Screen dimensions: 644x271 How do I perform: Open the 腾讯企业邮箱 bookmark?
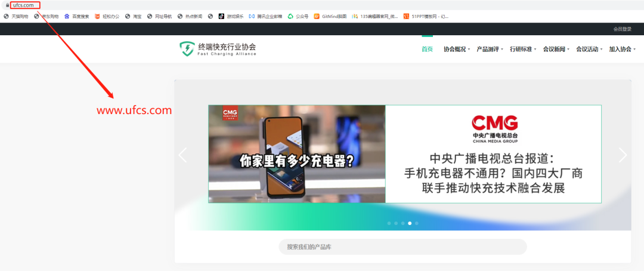266,17
